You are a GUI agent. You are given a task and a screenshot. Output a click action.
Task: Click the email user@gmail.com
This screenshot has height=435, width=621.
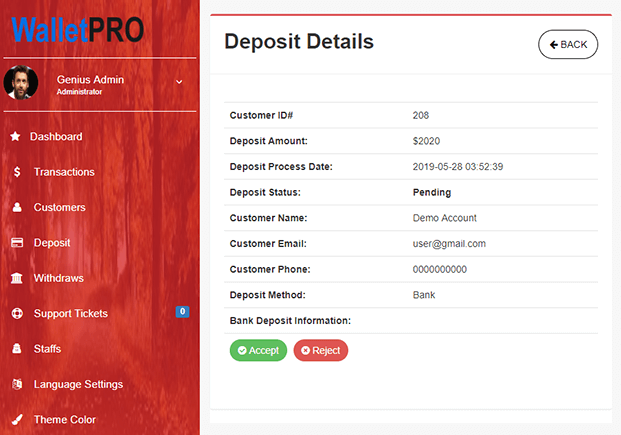[449, 244]
